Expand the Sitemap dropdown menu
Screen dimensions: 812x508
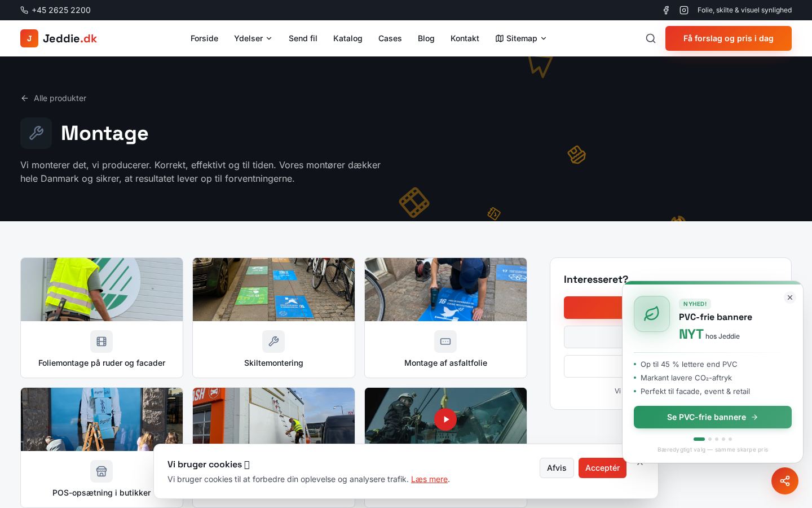(x=521, y=38)
